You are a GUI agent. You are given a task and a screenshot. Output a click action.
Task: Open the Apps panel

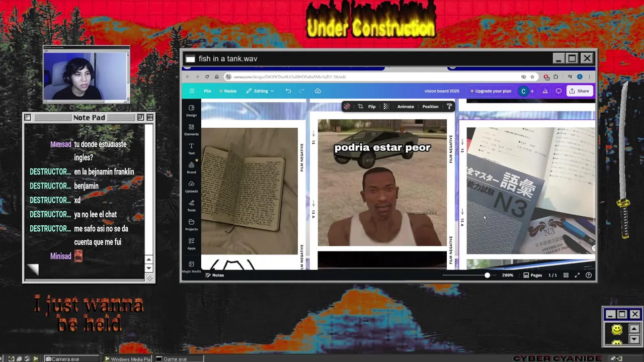point(191,244)
